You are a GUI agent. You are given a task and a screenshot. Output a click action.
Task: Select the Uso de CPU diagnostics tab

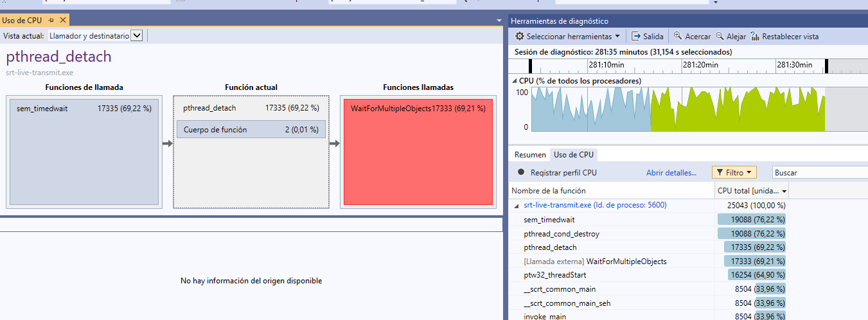coord(574,155)
